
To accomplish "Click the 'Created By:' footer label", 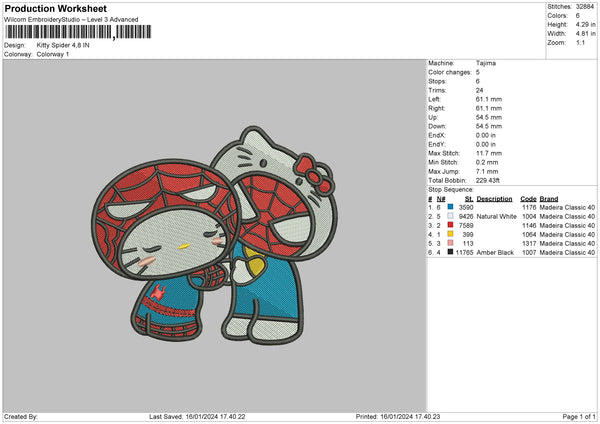I will click(21, 416).
